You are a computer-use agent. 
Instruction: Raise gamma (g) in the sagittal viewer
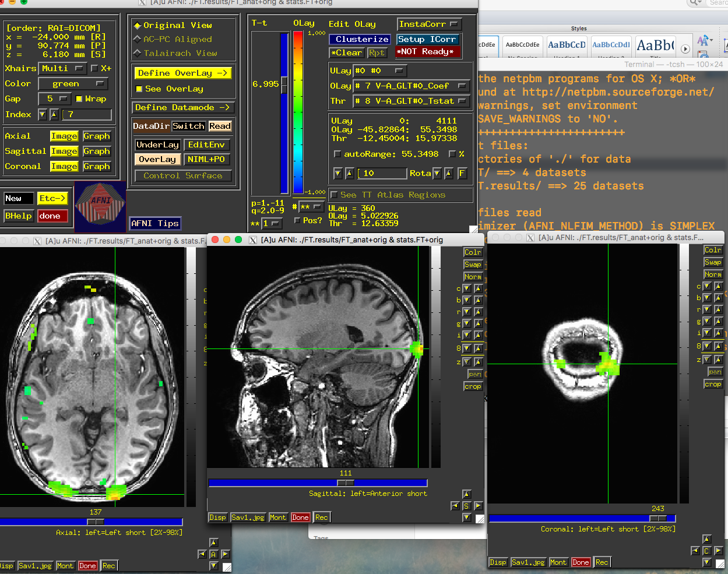pyautogui.click(x=478, y=323)
